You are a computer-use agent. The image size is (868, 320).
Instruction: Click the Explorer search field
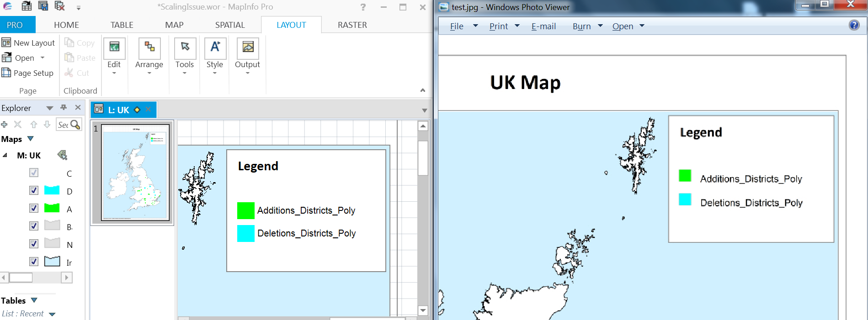[63, 125]
